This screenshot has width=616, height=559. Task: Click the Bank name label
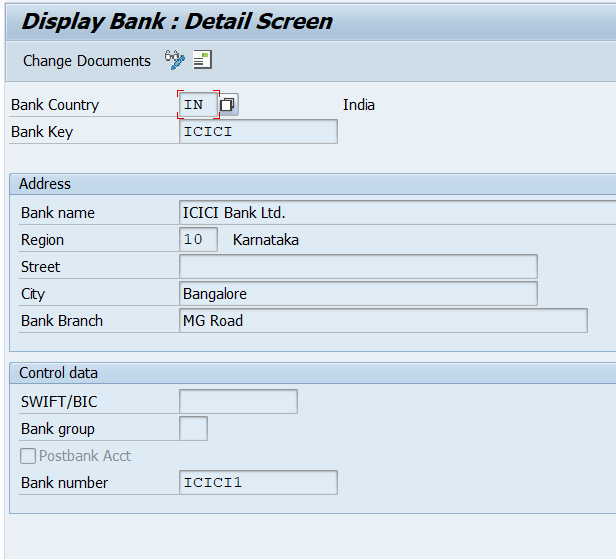pyautogui.click(x=58, y=213)
